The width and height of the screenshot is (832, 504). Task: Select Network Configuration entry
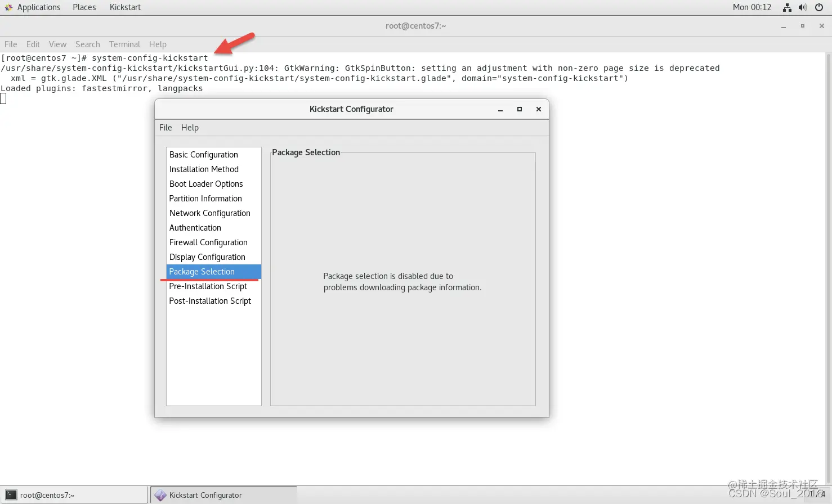[214, 213]
